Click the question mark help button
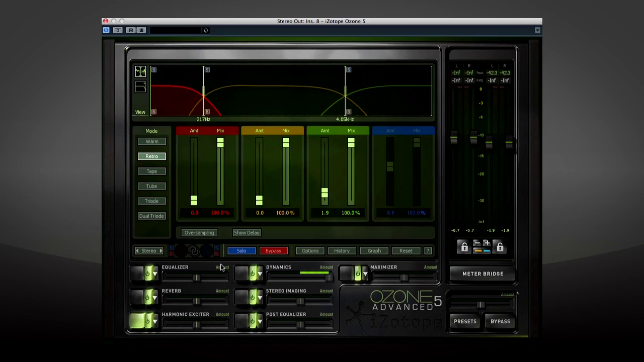This screenshot has width=644, height=362. [428, 251]
